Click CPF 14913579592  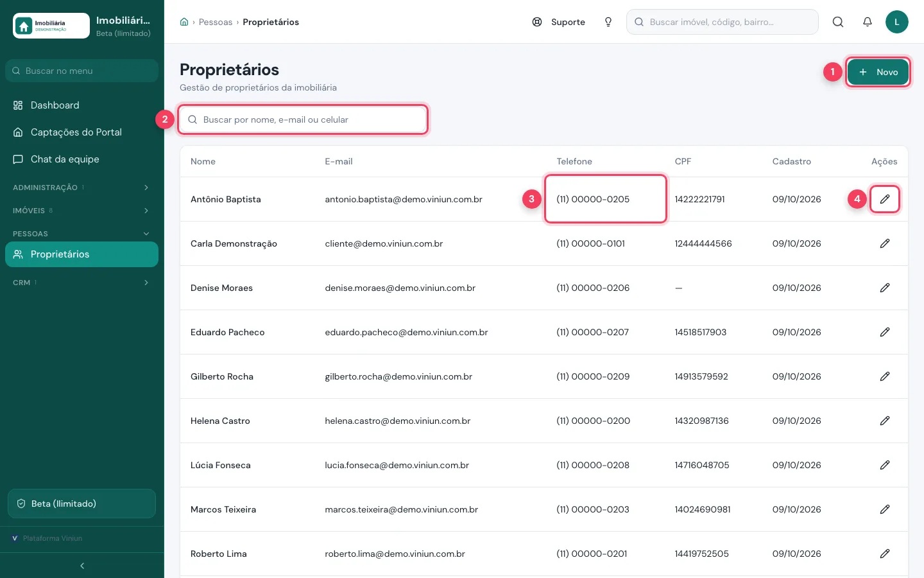pyautogui.click(x=701, y=376)
